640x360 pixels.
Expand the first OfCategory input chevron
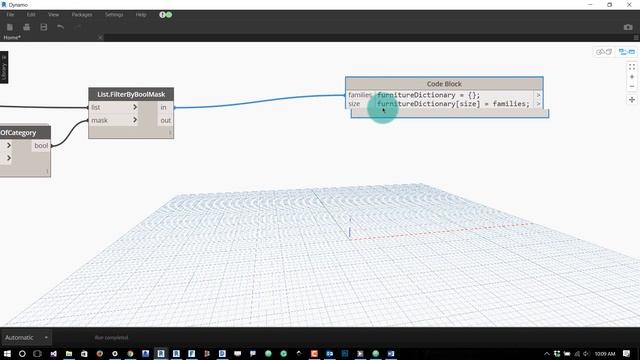point(9,145)
